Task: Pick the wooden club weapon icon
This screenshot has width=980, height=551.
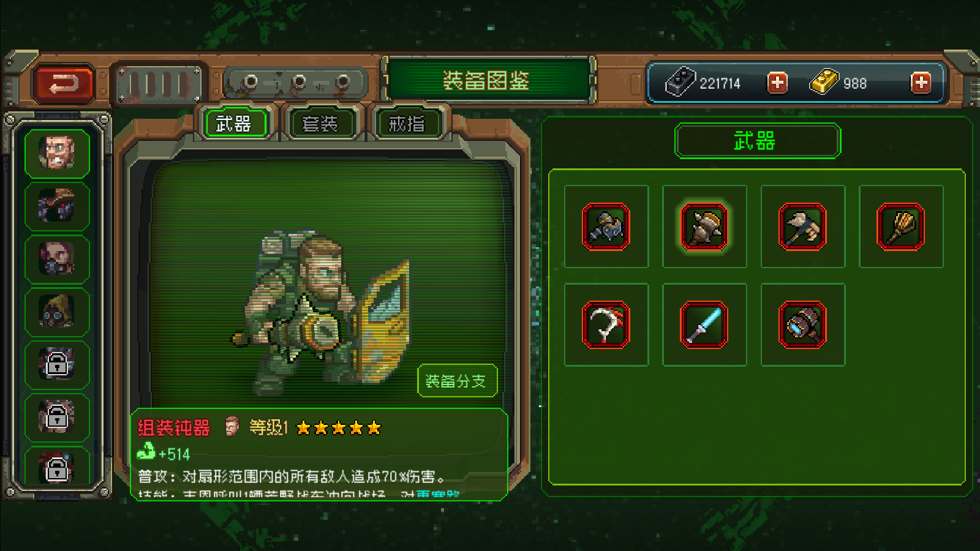Action: tap(900, 227)
